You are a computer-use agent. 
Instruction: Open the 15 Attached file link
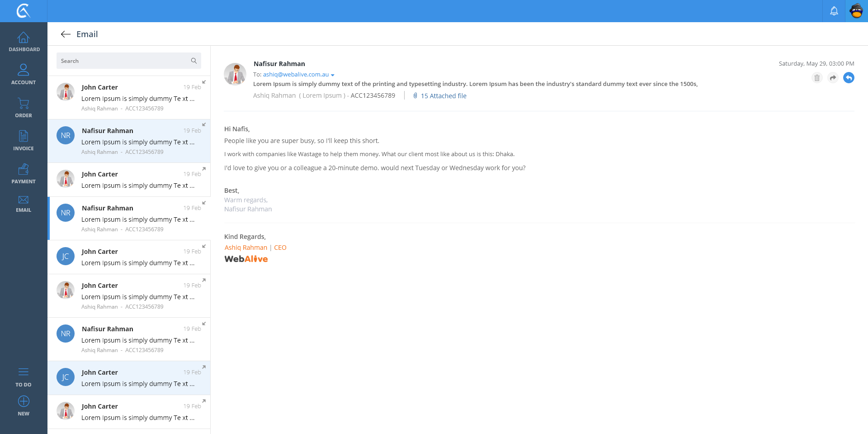[x=443, y=96]
